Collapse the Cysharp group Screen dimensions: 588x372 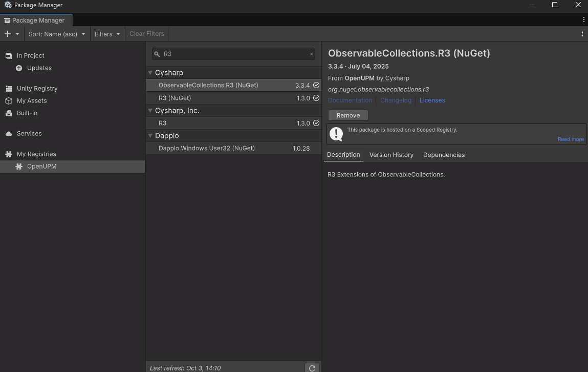(x=150, y=72)
